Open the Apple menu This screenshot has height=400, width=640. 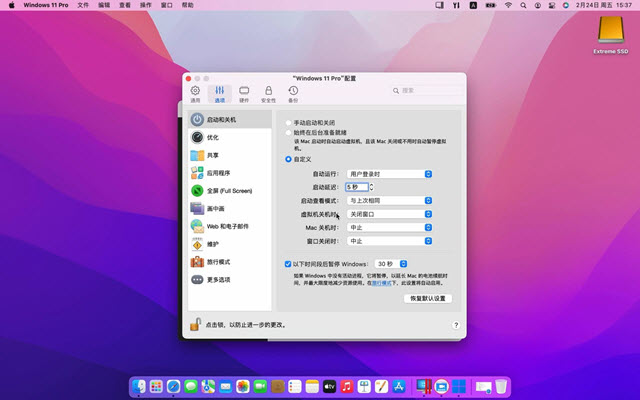tap(11, 5)
